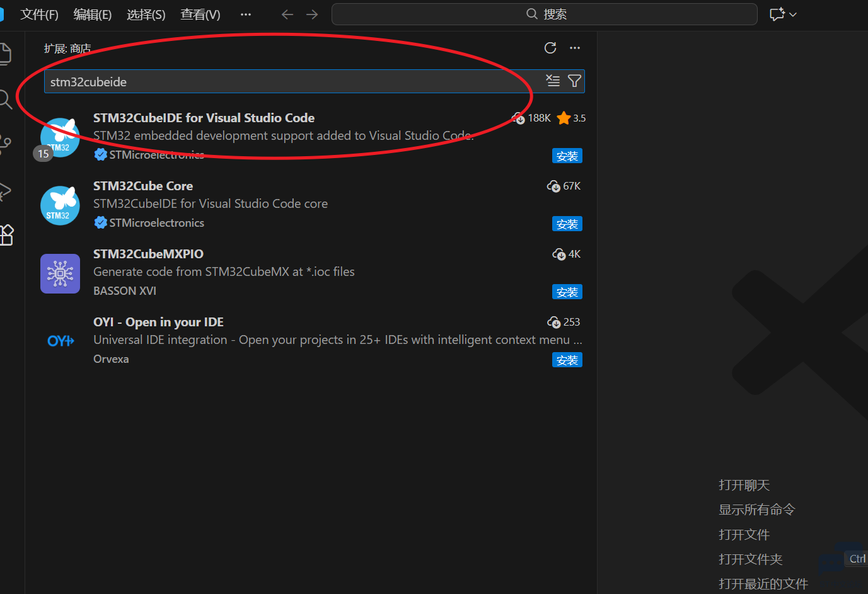Open the Search view in activity bar
This screenshot has height=594, width=868.
[x=5, y=100]
